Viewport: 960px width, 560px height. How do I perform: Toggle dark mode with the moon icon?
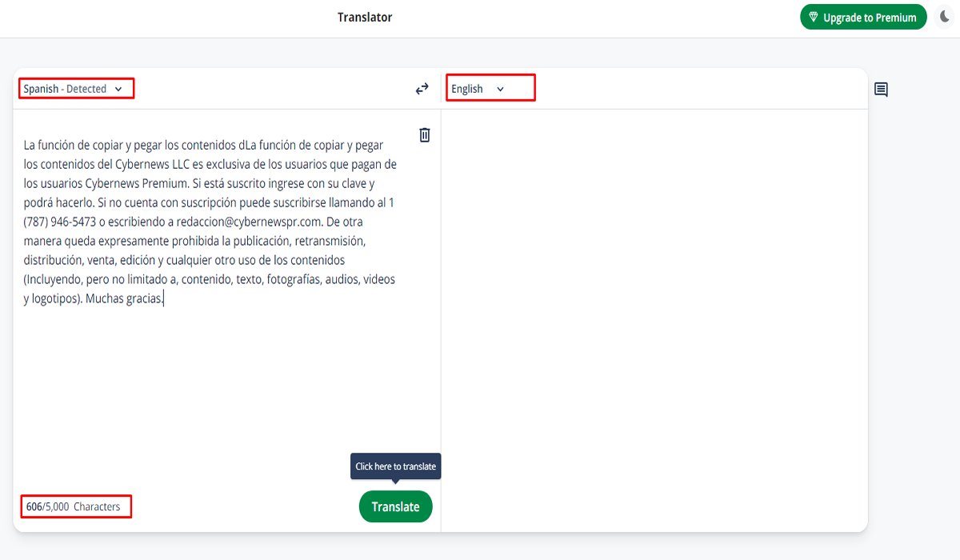pyautogui.click(x=943, y=17)
